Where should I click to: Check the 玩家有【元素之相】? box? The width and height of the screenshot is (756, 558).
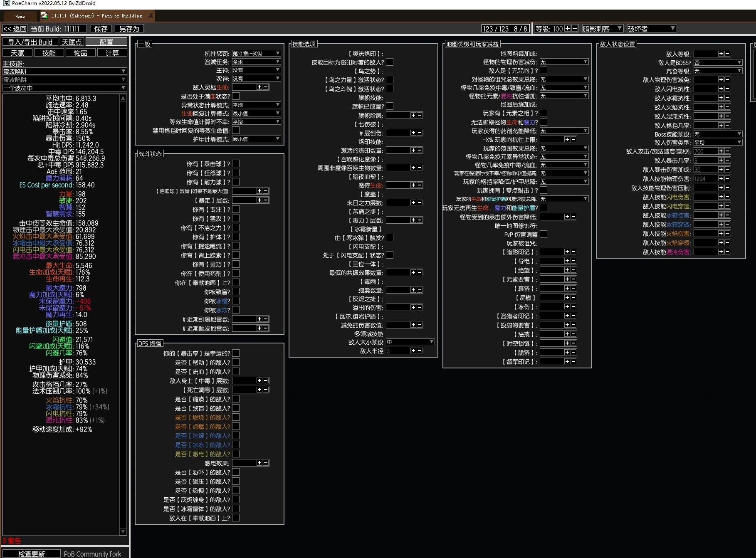click(x=544, y=113)
